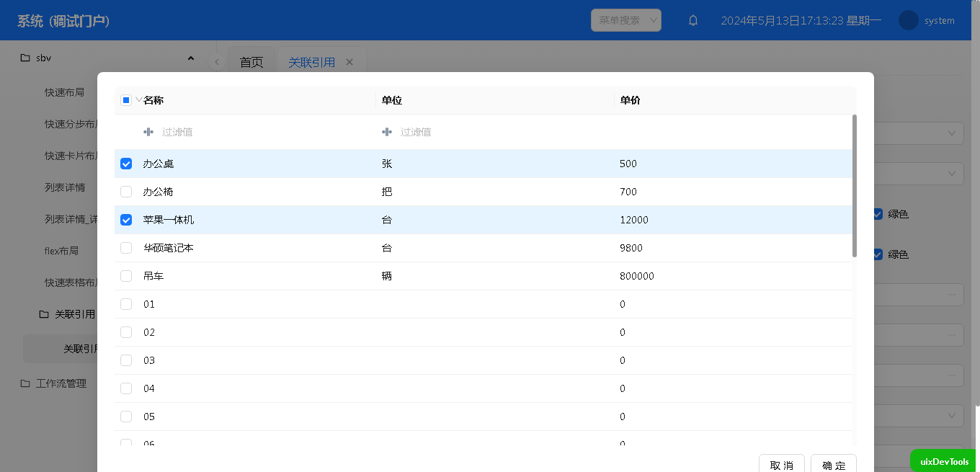The width and height of the screenshot is (980, 472).
Task: Collapse the sbv menu group
Action: coord(191,58)
